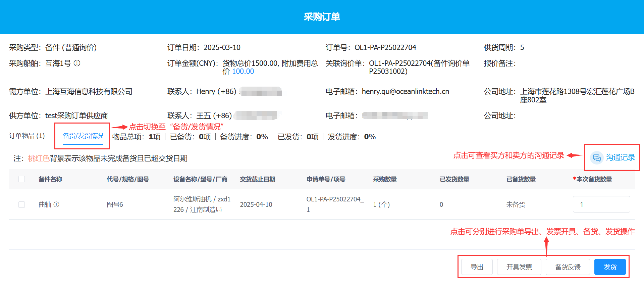The width and height of the screenshot is (644, 283).
Task: Click the 采购数量 column header
Action: (385, 179)
